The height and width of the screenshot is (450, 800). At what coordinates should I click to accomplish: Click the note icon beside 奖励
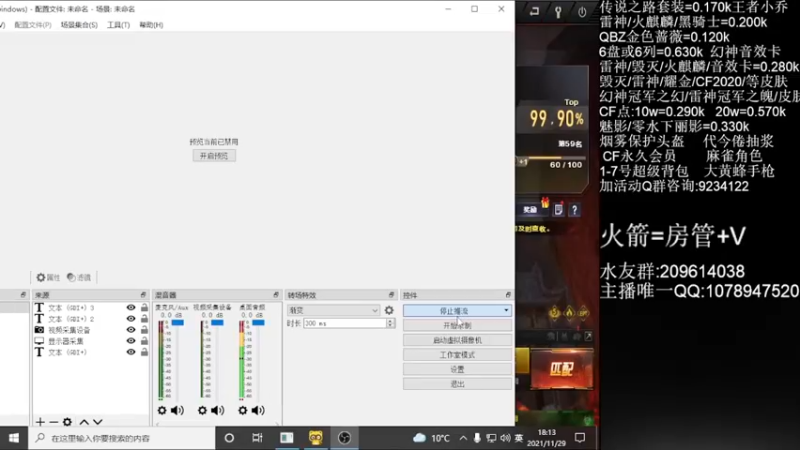(x=559, y=210)
